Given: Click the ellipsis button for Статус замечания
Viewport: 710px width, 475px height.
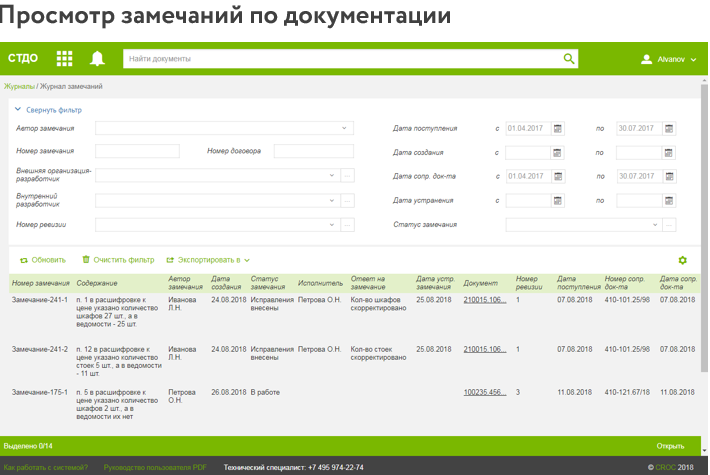Looking at the screenshot, I should pos(669,225).
